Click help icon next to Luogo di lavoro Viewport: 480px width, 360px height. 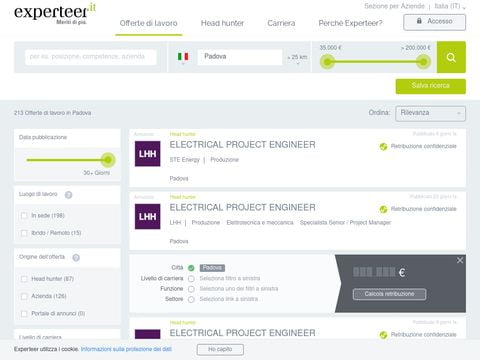[x=68, y=195]
